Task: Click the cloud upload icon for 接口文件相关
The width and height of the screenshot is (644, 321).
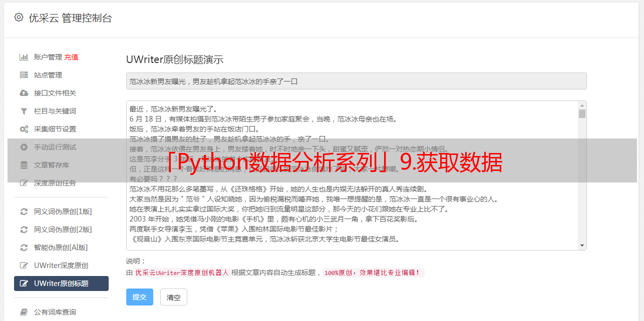Action: (x=24, y=93)
